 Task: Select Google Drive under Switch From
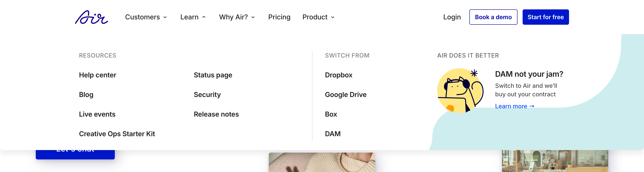(x=345, y=95)
